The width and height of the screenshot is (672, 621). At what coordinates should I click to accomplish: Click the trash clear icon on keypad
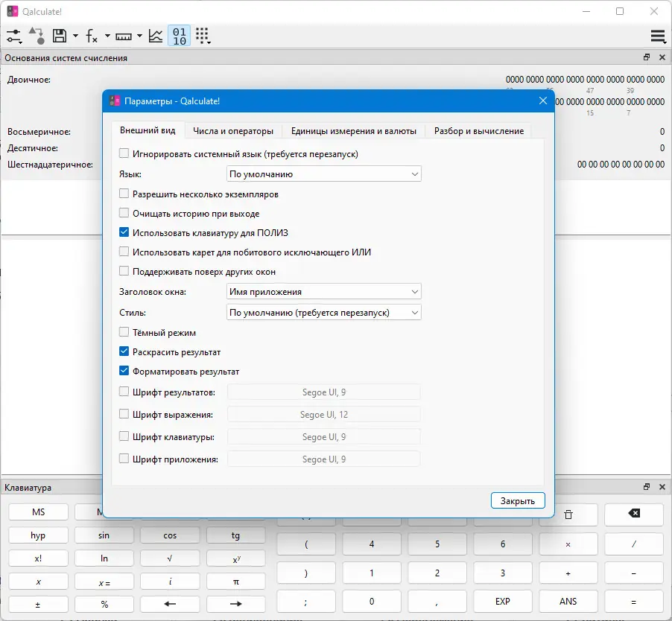(x=568, y=515)
